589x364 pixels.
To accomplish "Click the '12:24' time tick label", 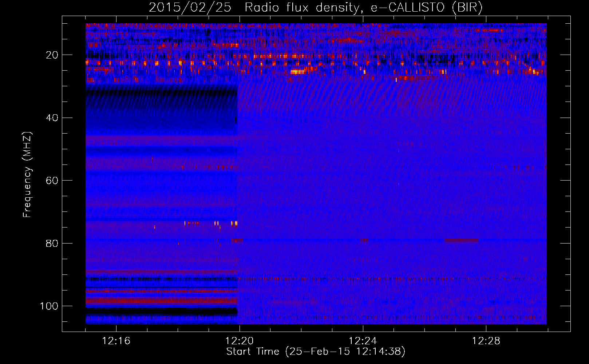I will point(363,341).
